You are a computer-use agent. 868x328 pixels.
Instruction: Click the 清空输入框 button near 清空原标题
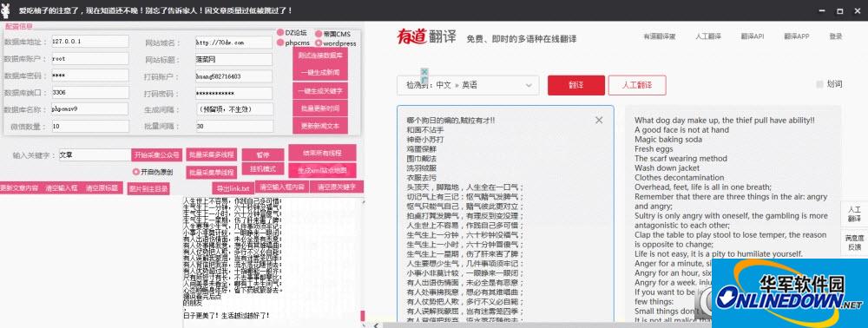click(x=62, y=188)
